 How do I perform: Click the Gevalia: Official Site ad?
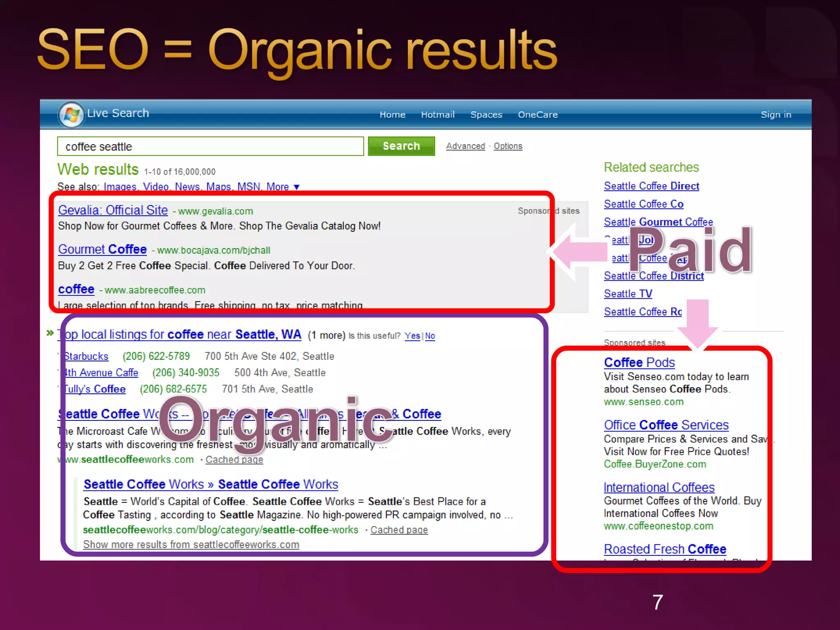[x=113, y=210]
